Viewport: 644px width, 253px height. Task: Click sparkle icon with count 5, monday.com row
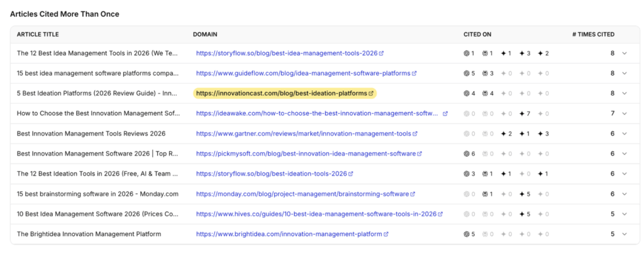(522, 194)
